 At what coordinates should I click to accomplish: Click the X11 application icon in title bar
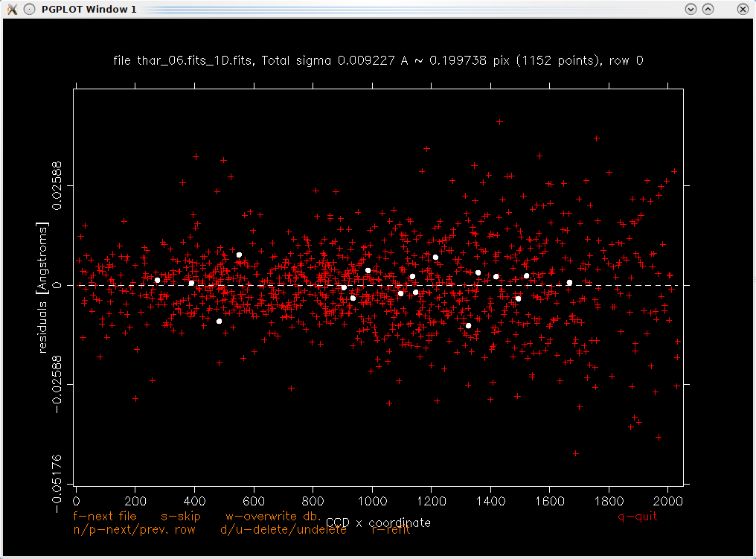pyautogui.click(x=12, y=9)
